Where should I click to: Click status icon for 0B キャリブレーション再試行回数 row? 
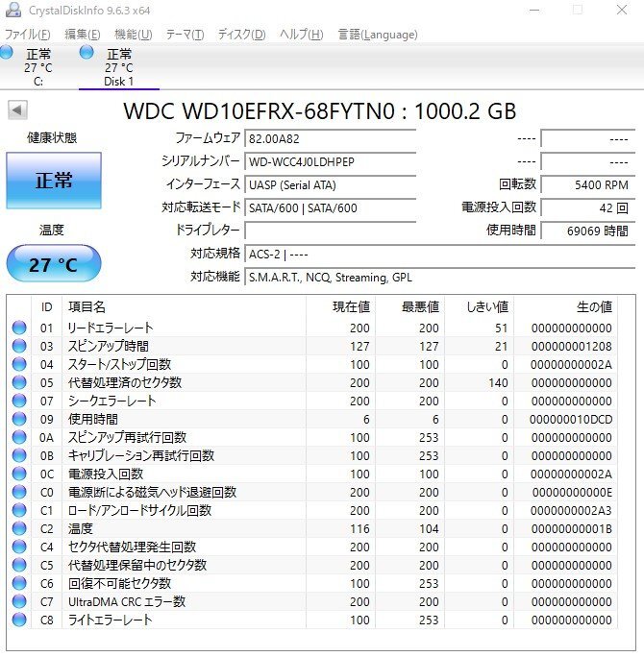click(x=19, y=455)
